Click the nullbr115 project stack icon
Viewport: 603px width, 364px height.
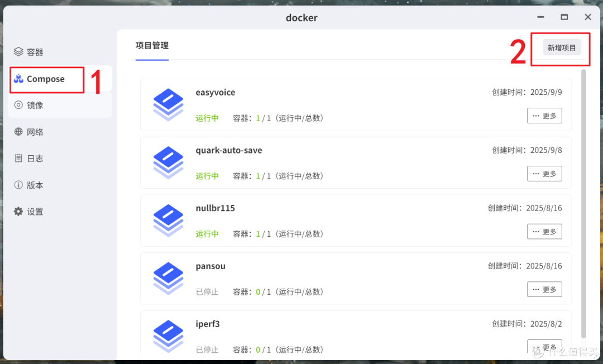tap(169, 221)
